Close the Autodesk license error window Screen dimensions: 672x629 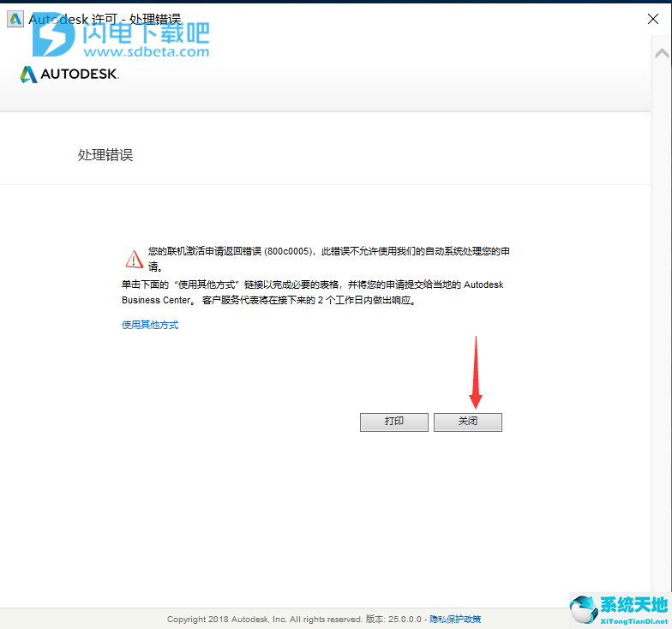(x=653, y=19)
